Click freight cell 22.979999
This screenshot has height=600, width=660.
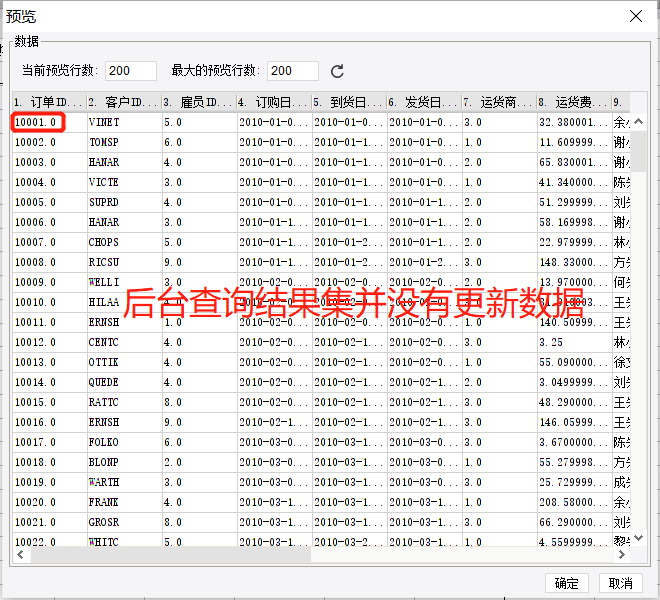[x=574, y=243]
